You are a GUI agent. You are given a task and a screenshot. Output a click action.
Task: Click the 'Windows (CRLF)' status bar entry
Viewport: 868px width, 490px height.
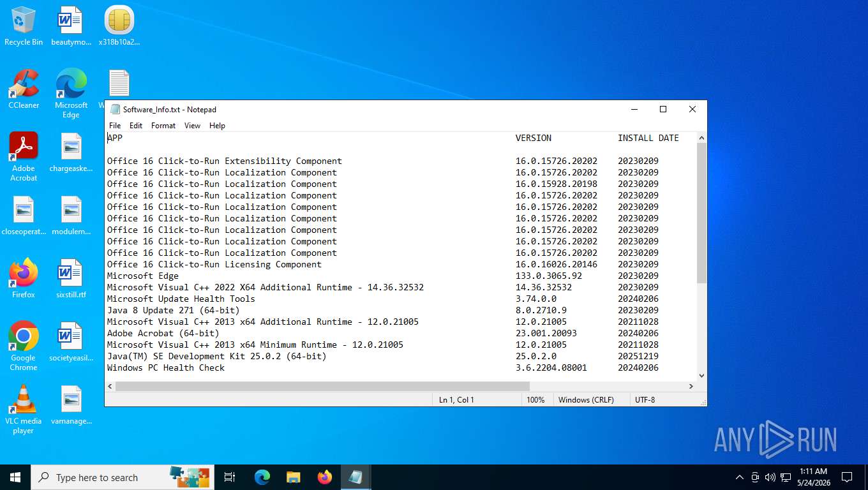point(586,399)
